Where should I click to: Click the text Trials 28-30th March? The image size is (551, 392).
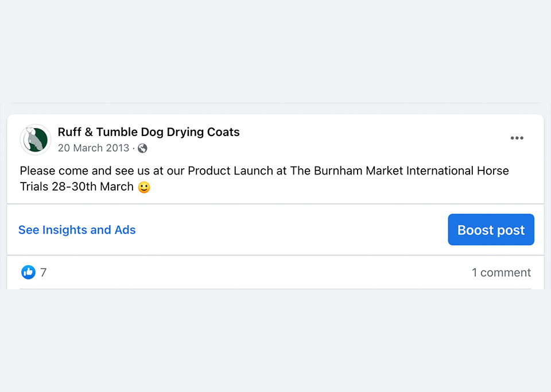[76, 187]
